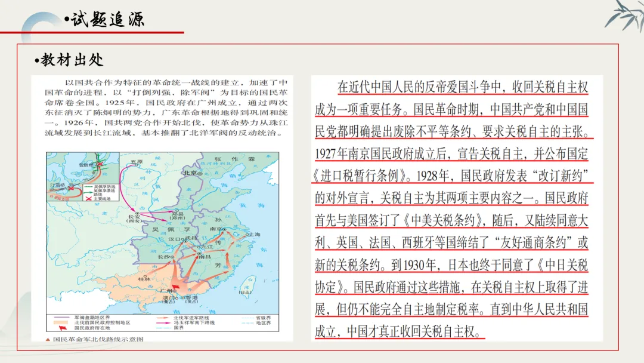This screenshot has height=363, width=644.
Task: Click the "五原" label on the map
Action: [x=137, y=162]
